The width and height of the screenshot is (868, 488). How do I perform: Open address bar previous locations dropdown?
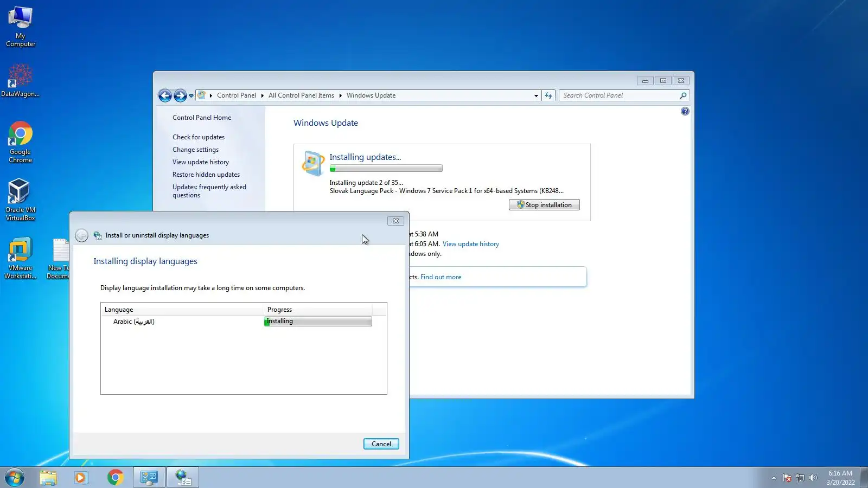(536, 96)
